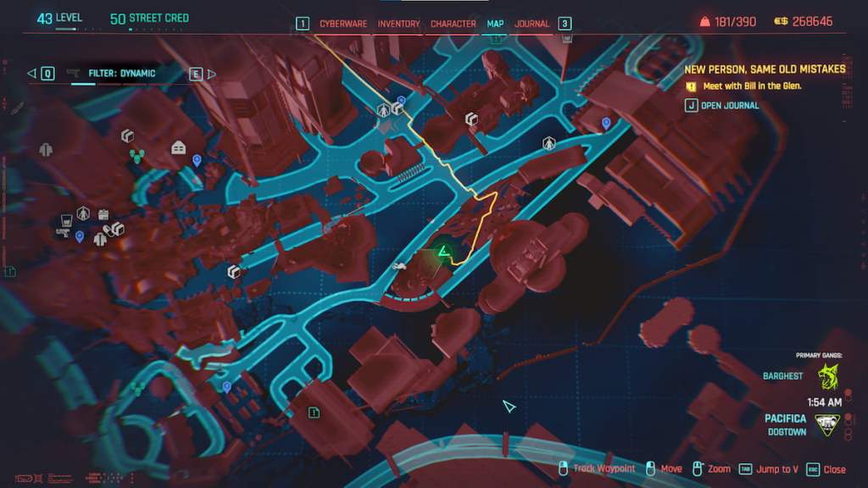The image size is (868, 488).
Task: Click the green player position arrow
Action: coord(442,251)
